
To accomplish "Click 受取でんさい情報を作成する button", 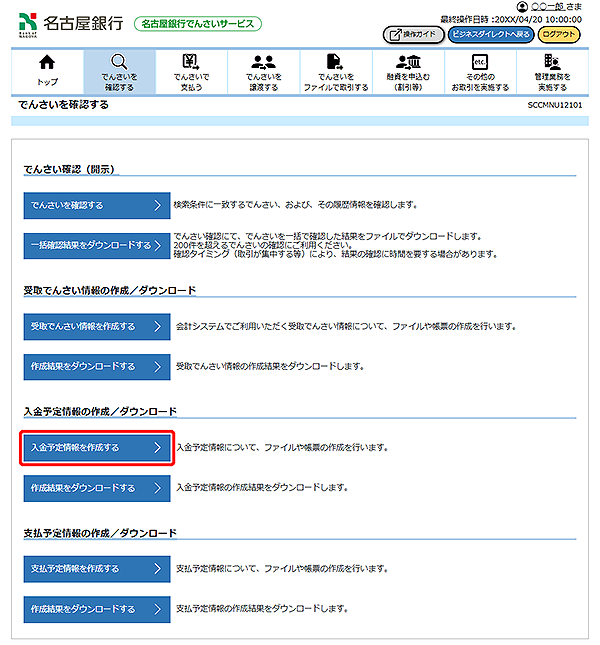I will [97, 327].
